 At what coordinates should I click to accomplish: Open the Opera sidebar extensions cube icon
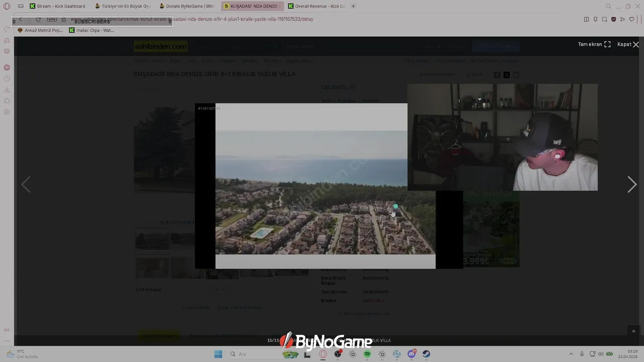click(x=7, y=101)
